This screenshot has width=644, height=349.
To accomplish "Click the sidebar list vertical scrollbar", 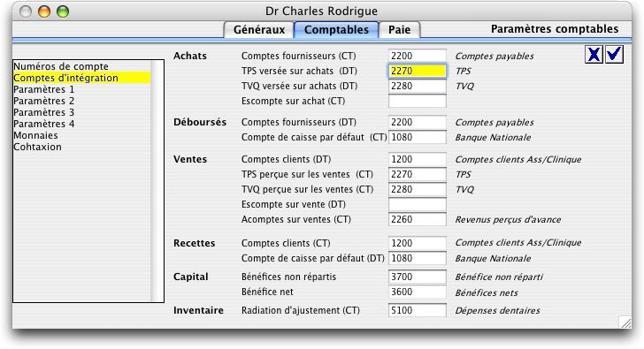I will [x=157, y=181].
